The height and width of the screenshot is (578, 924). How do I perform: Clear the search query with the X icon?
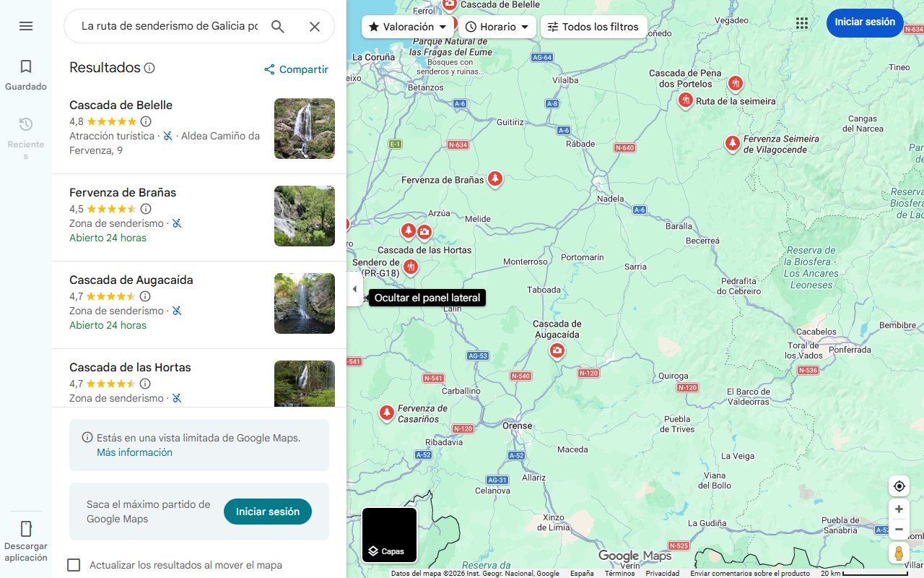(x=315, y=26)
